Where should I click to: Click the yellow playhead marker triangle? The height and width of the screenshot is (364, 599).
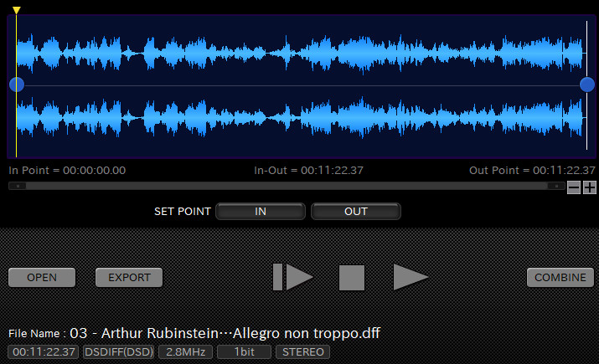click(x=16, y=10)
